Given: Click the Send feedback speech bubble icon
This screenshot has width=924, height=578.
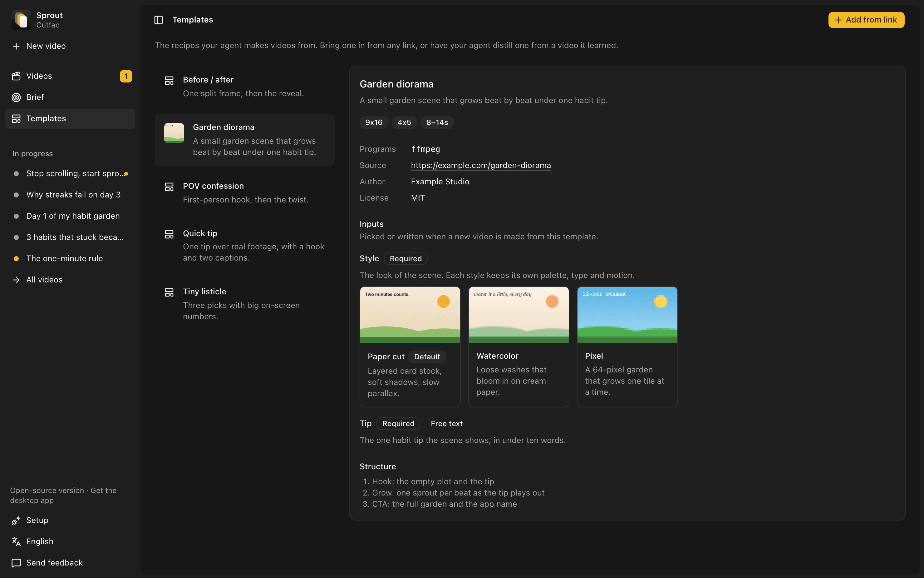Looking at the screenshot, I should tap(16, 563).
